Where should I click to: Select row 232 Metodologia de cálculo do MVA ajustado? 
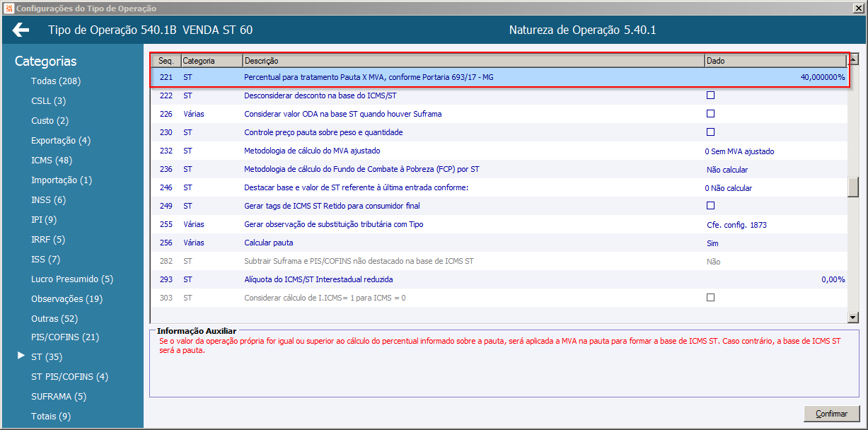pyautogui.click(x=499, y=151)
